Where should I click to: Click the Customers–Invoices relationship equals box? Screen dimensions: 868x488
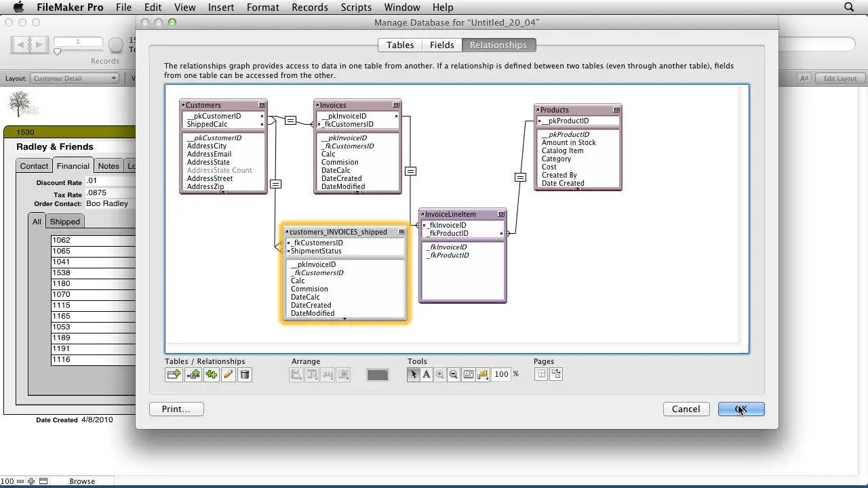coord(290,120)
